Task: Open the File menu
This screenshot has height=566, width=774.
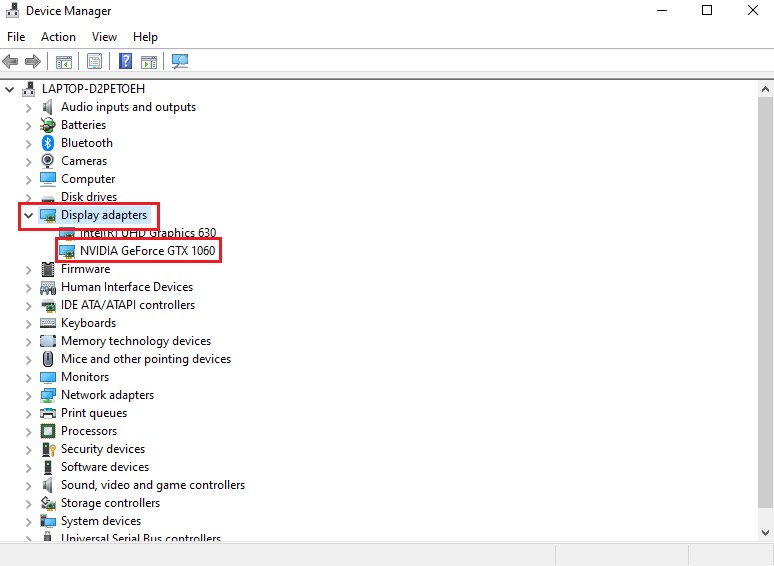Action: [x=16, y=37]
